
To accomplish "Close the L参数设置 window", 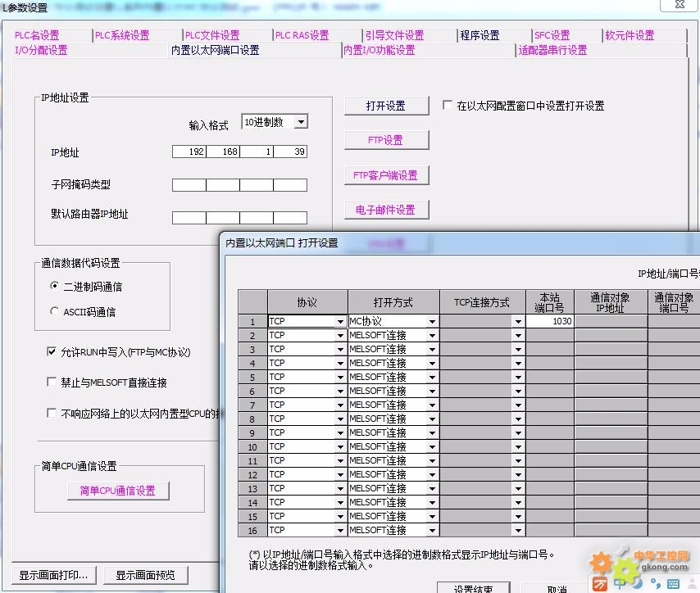I will 680,4.
